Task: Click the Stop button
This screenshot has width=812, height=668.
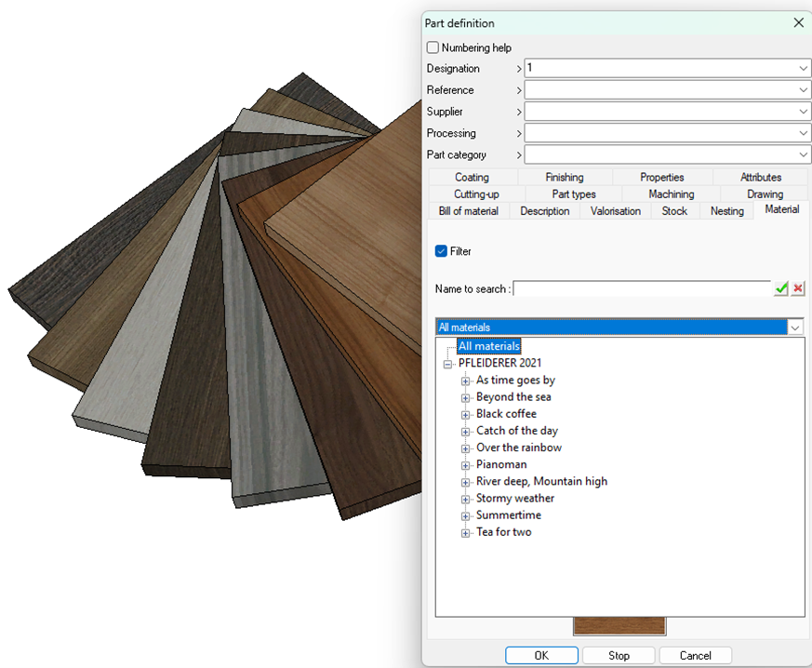Action: point(619,655)
